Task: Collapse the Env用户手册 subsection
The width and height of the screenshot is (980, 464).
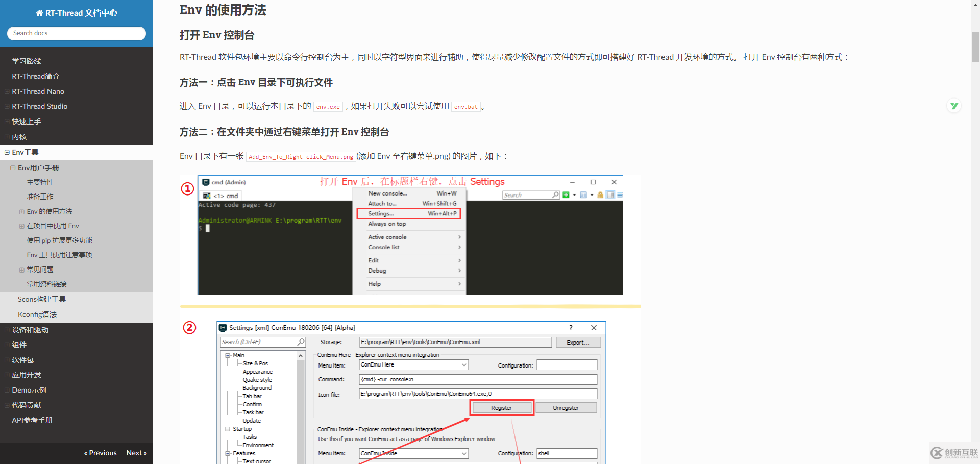Action: click(13, 168)
